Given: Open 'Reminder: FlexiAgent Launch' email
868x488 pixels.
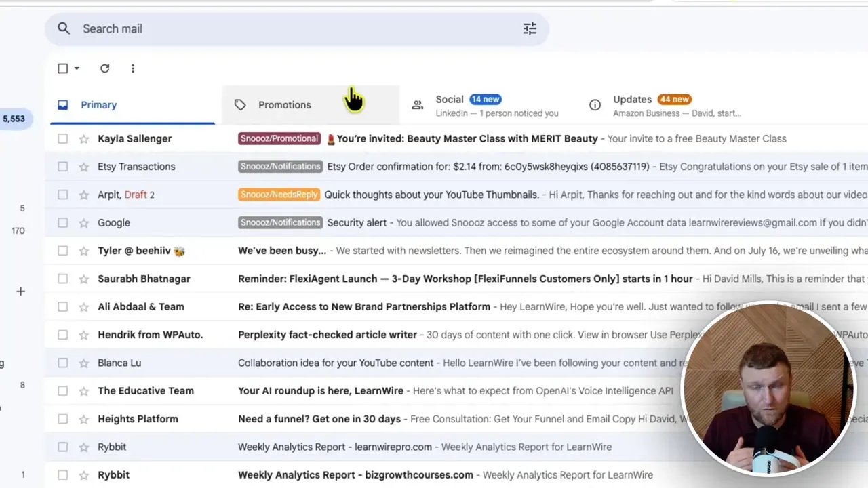Looking at the screenshot, I should (465, 279).
